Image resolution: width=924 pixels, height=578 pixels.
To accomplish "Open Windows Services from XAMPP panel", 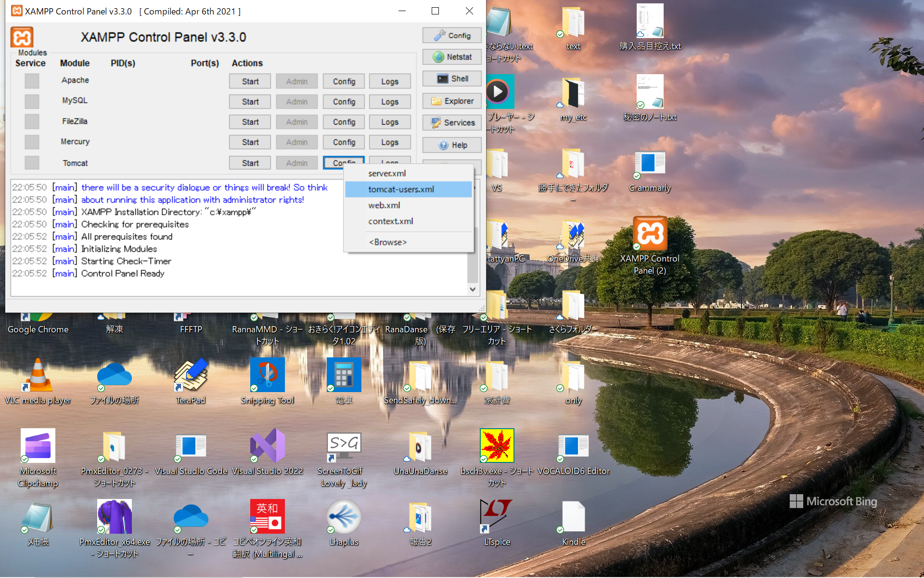I will [451, 123].
